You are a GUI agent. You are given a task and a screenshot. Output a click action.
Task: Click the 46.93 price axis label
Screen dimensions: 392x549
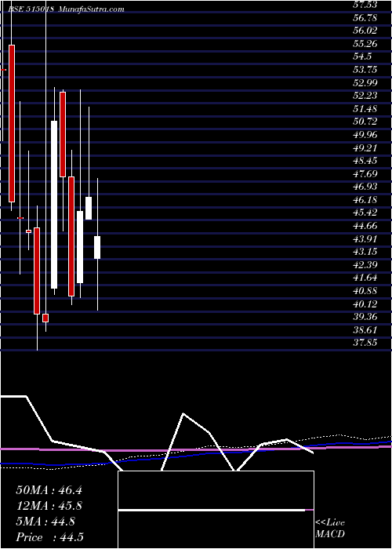(x=365, y=187)
